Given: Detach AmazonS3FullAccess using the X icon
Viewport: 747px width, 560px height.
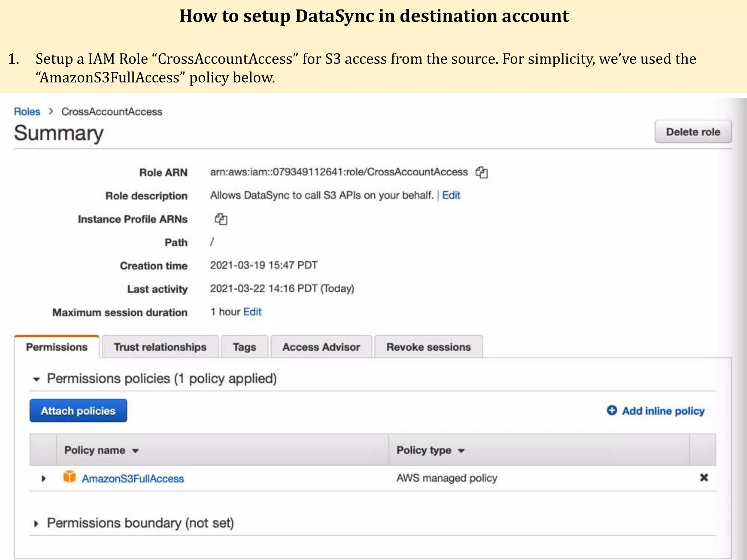Looking at the screenshot, I should click(x=704, y=478).
